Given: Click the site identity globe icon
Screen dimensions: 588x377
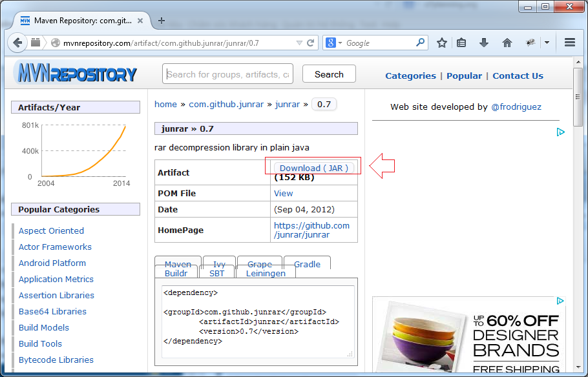Looking at the screenshot, I should pyautogui.click(x=56, y=43).
